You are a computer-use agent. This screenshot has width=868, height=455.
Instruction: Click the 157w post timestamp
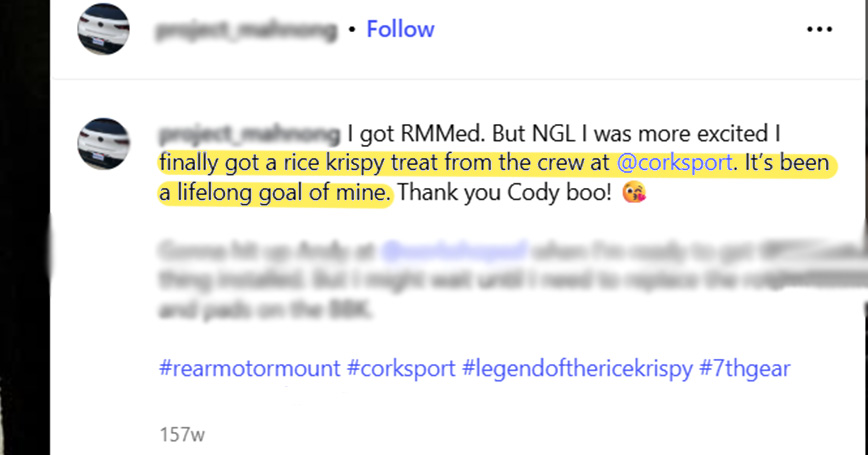coord(182,435)
